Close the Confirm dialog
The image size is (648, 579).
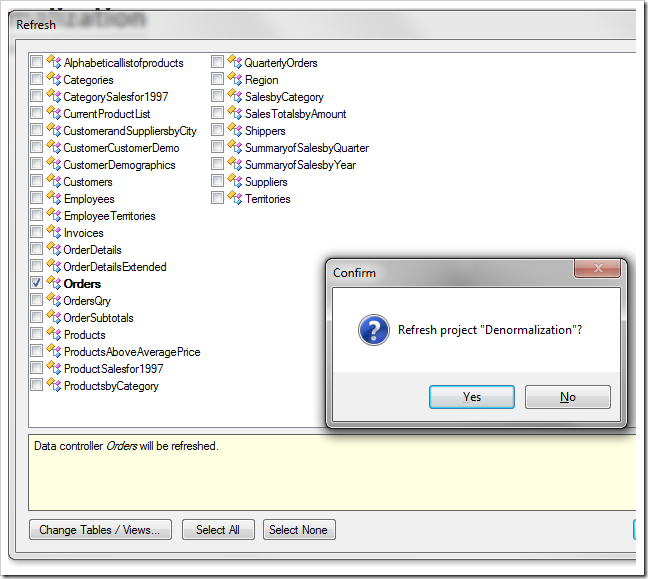[x=597, y=268]
